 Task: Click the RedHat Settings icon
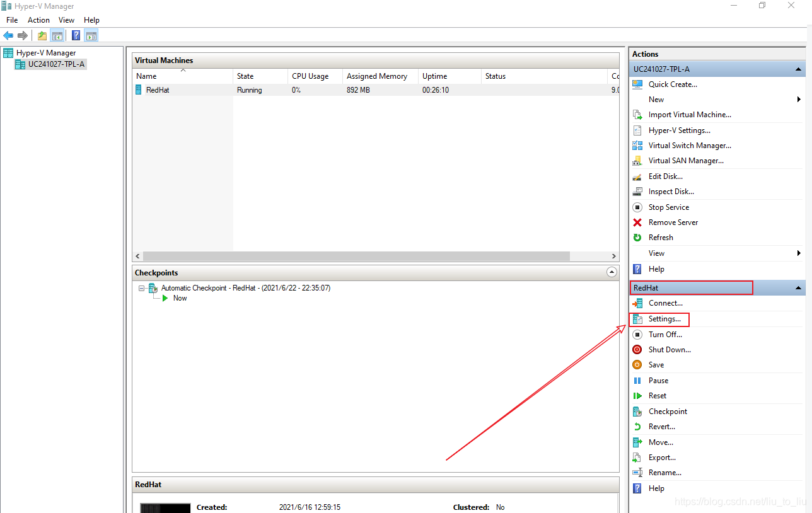click(637, 319)
